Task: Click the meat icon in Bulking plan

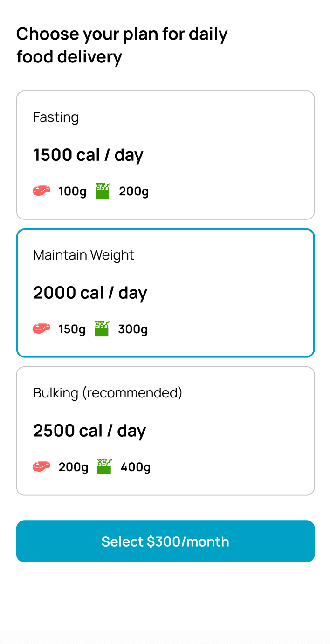Action: [41, 467]
